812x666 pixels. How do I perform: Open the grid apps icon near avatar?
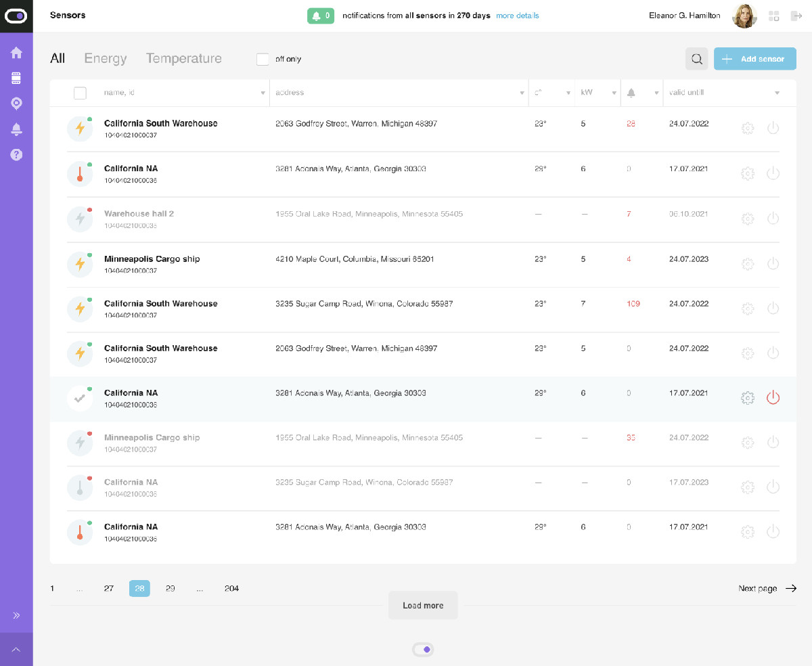click(774, 16)
